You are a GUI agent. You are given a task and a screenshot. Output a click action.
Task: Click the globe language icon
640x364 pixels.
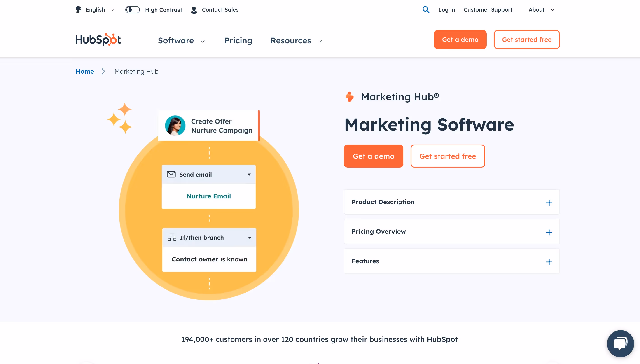click(78, 9)
